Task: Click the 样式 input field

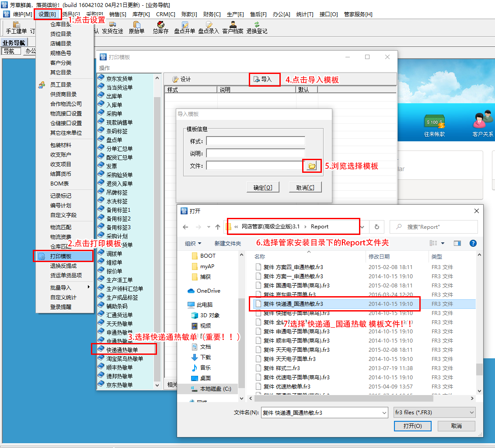Action: click(x=256, y=141)
